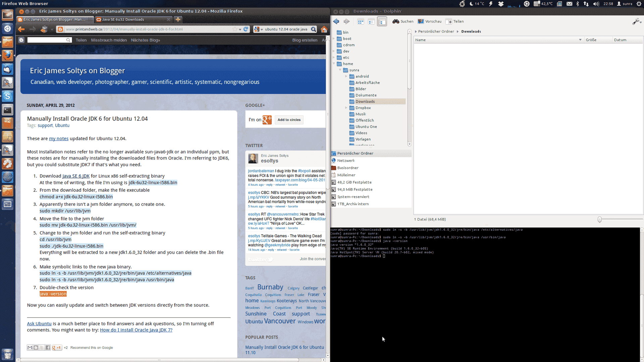
Task: Open Suchen (search) in Dolphin toolbar
Action: [x=403, y=21]
